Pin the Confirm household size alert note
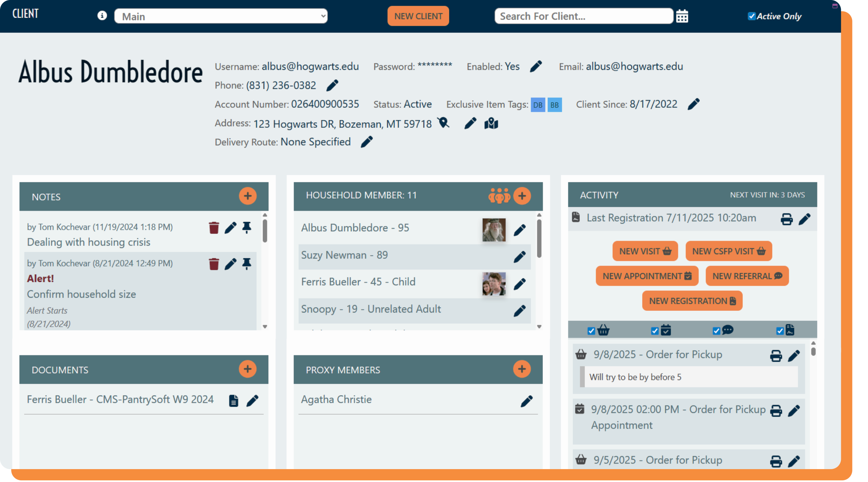 [x=246, y=264]
